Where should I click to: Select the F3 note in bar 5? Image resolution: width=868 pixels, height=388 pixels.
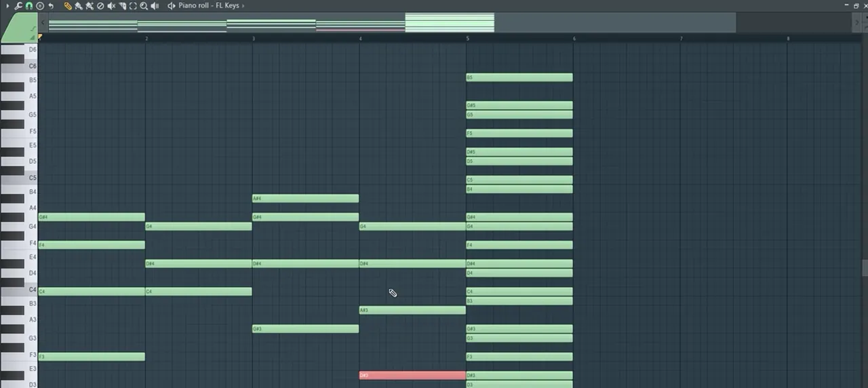519,357
